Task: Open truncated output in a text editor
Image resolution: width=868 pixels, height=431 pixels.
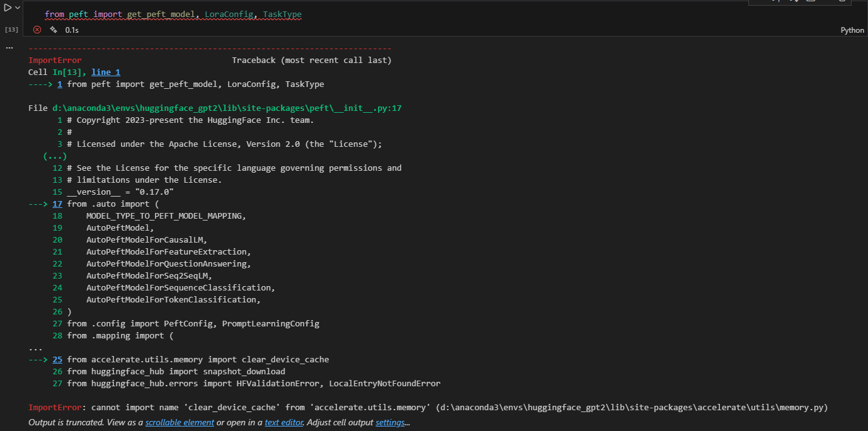Action: [284, 422]
